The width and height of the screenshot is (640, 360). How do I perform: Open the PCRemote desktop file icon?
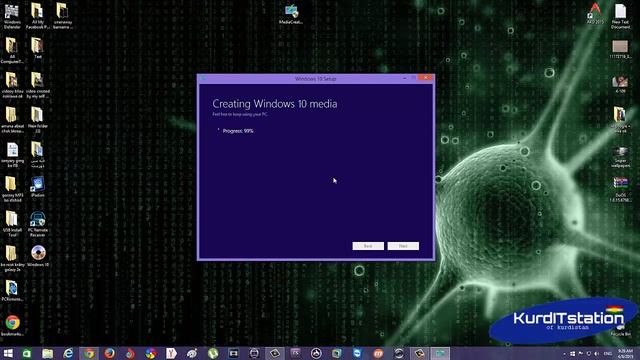point(12,291)
